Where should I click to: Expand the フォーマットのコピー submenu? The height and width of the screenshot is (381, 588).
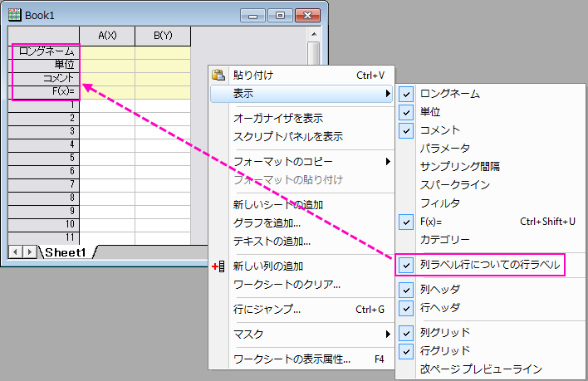pyautogui.click(x=301, y=162)
